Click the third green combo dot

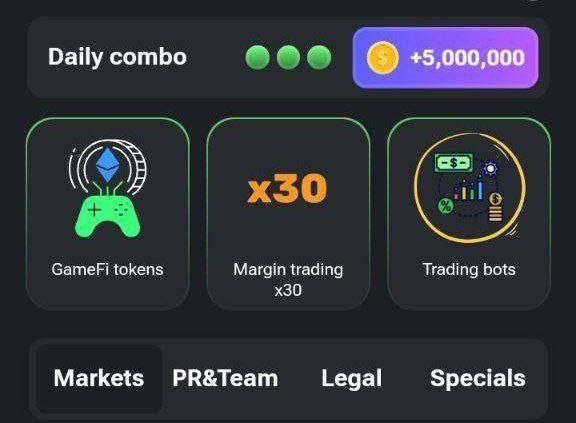pyautogui.click(x=319, y=58)
